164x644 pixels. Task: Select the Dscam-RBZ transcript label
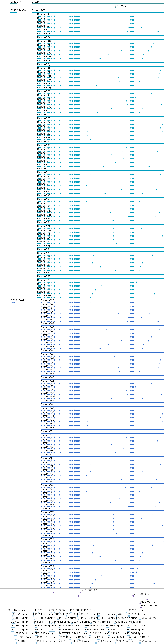point(44,226)
